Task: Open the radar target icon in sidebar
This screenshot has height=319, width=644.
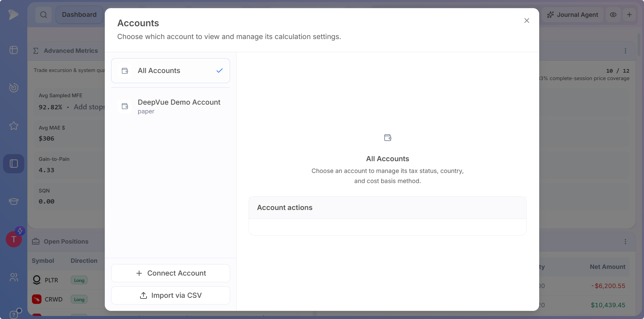Action: point(13,87)
